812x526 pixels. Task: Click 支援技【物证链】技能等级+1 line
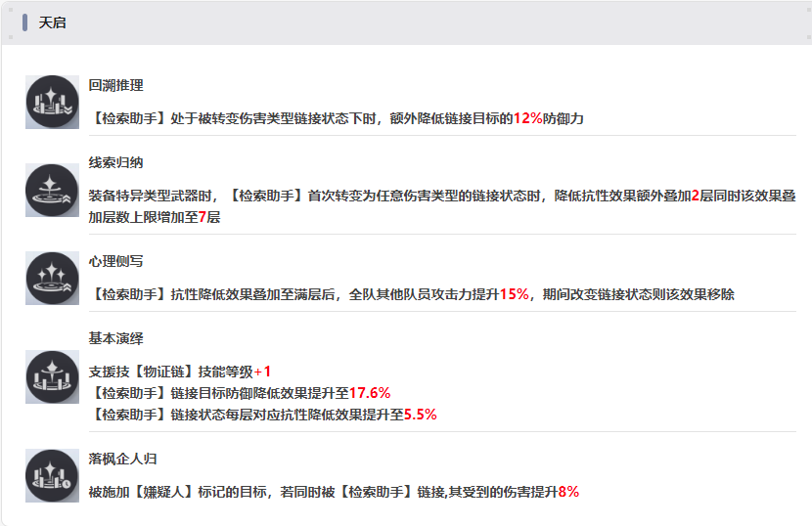tap(180, 372)
